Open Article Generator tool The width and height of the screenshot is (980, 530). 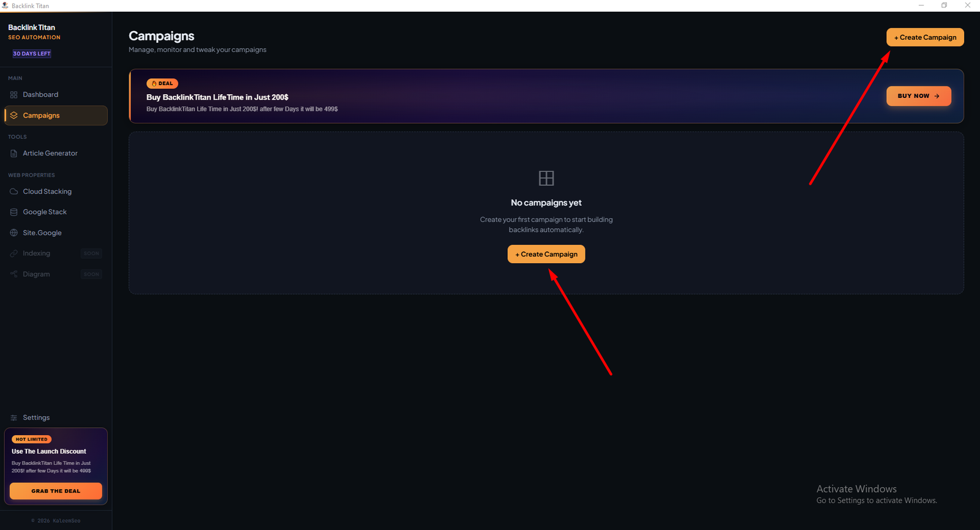56,154
